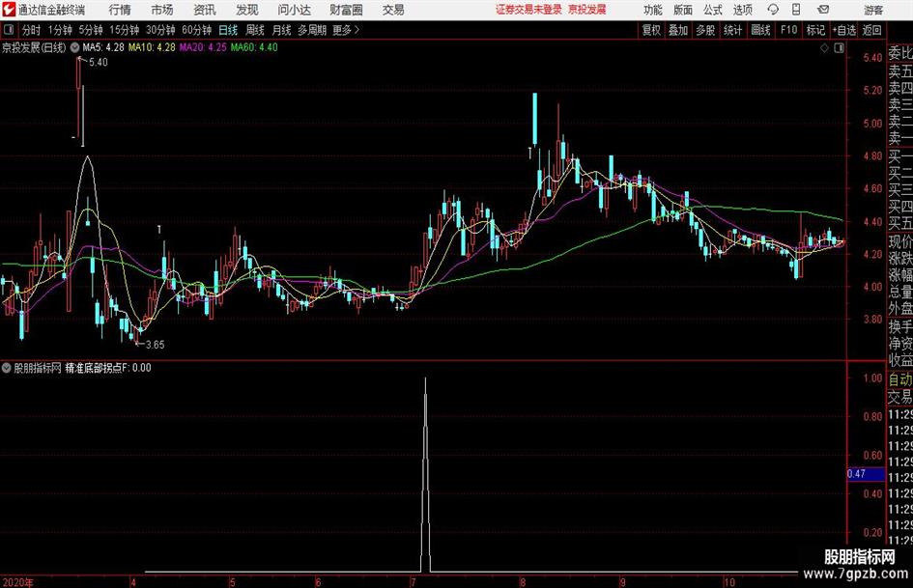The width and height of the screenshot is (913, 588).
Task: Click the 统计 statistics button
Action: 732,30
